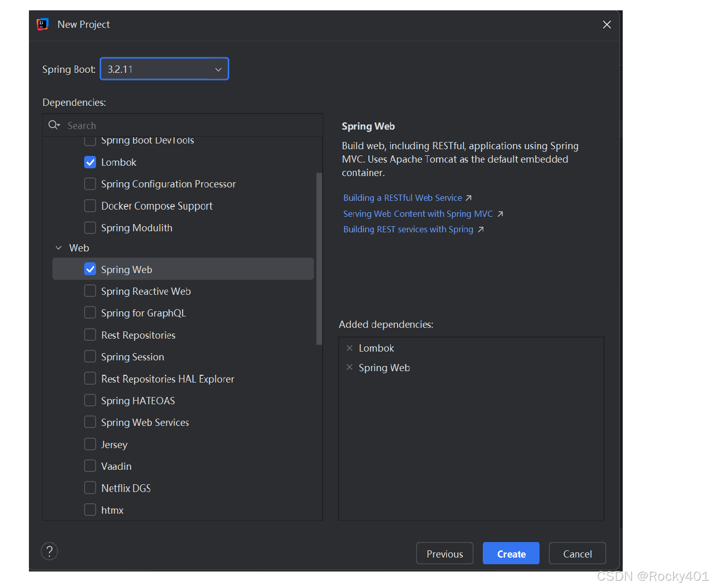Check the Jersey checkbox
The image size is (711, 588).
(90, 444)
